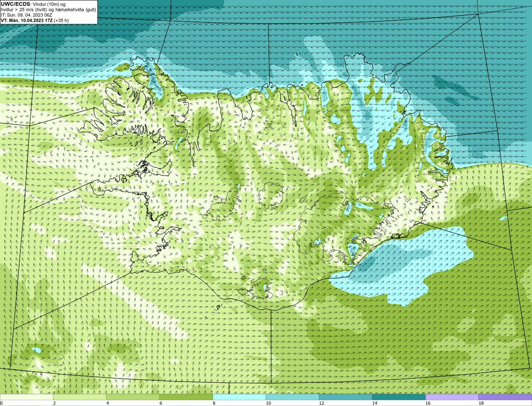Select the 'hviður > 25 m/s (hvítt)' description line
The image size is (532, 406).
click(48, 10)
